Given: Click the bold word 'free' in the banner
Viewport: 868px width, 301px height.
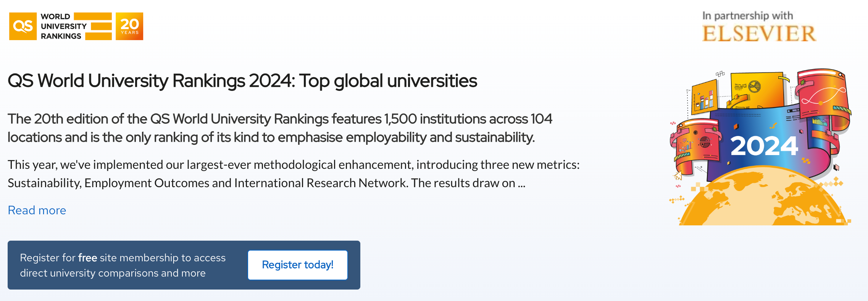Looking at the screenshot, I should (x=87, y=258).
